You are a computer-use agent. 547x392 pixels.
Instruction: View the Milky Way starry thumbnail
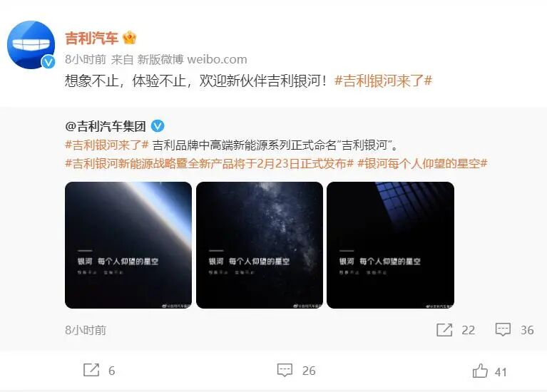click(260, 245)
